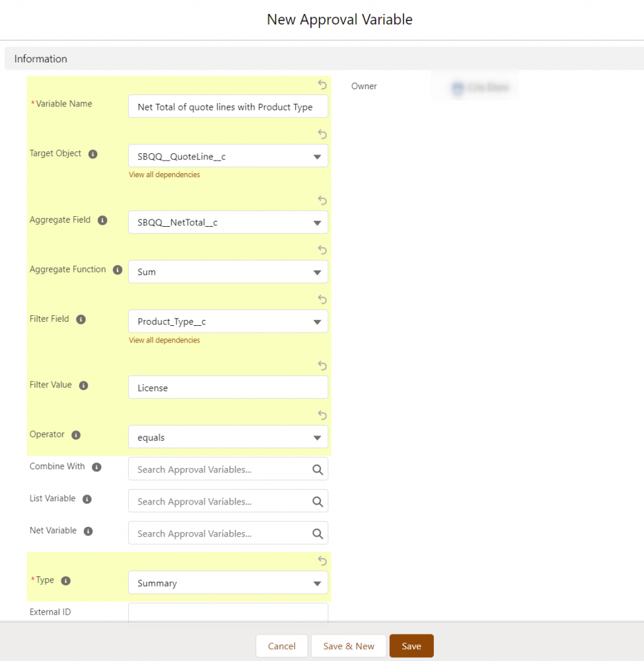Show help info for Combine With
The height and width of the screenshot is (661, 644).
pos(97,467)
